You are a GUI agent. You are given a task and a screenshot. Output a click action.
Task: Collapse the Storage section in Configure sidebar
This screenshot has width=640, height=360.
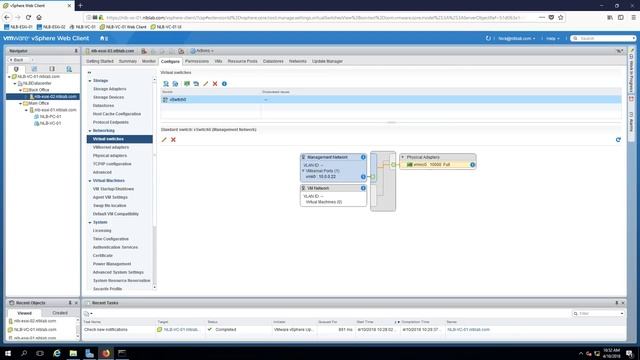pyautogui.click(x=90, y=81)
